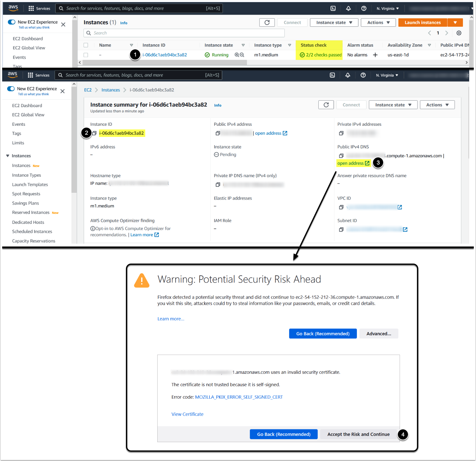Close New EC2 Experience banner in top console
Viewport: 476px width, 461px height.
point(63,25)
